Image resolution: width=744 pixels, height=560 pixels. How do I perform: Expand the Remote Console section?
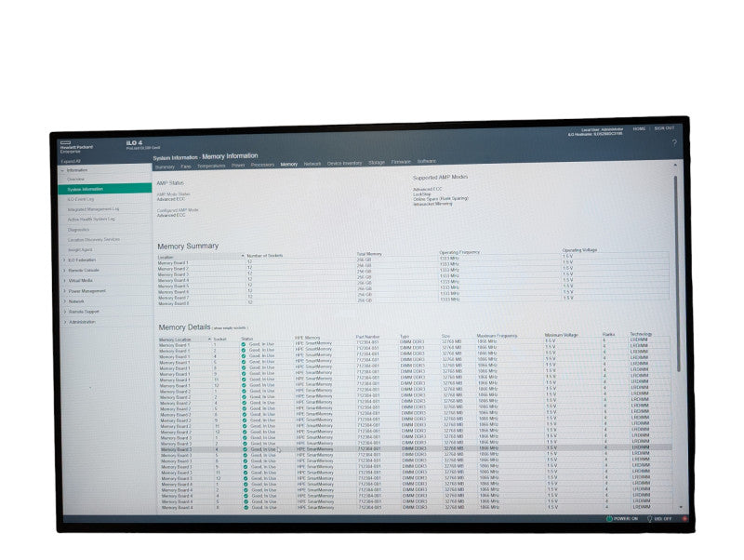click(x=64, y=271)
